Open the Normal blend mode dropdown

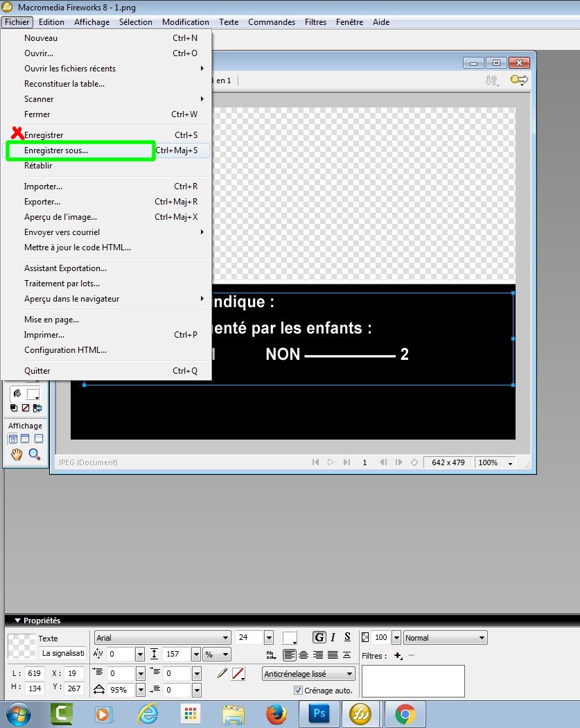pos(445,638)
